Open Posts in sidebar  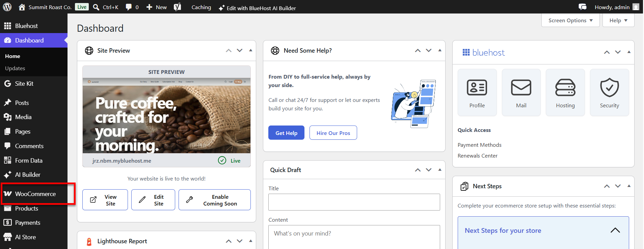34,103
